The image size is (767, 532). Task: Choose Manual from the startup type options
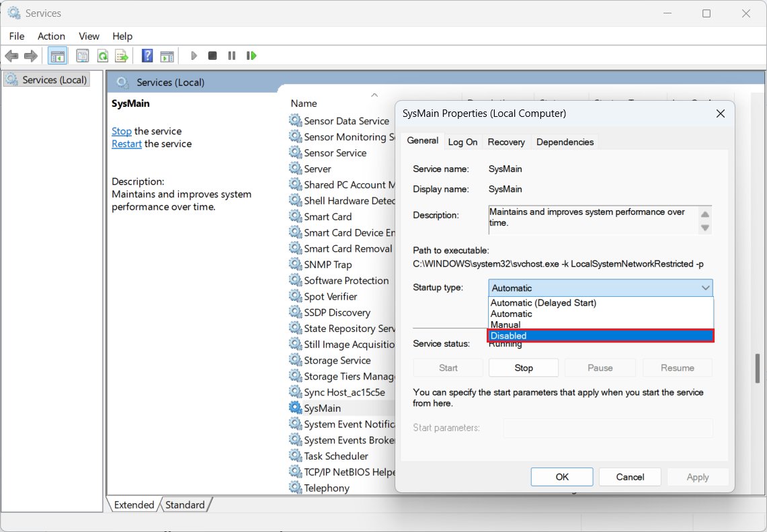coord(506,324)
